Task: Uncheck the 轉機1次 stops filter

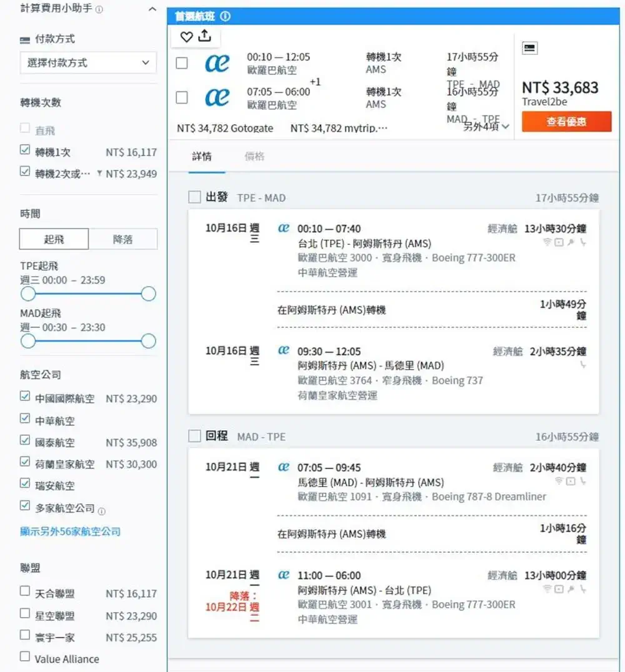Action: pyautogui.click(x=25, y=149)
